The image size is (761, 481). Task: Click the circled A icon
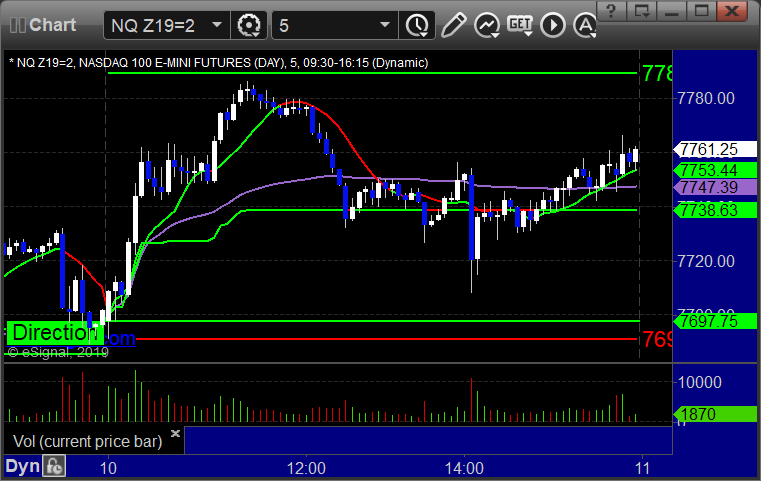pos(585,25)
